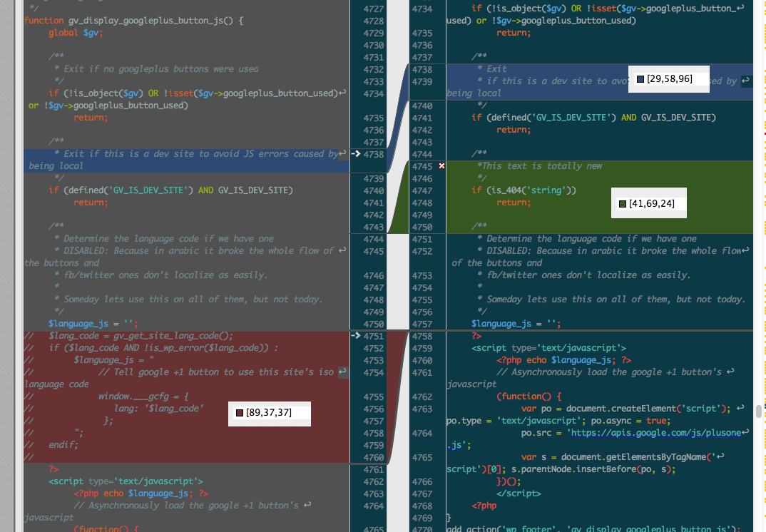
Task: Click "<script type='text/javascript'>" at right line 4759
Action: click(x=548, y=348)
